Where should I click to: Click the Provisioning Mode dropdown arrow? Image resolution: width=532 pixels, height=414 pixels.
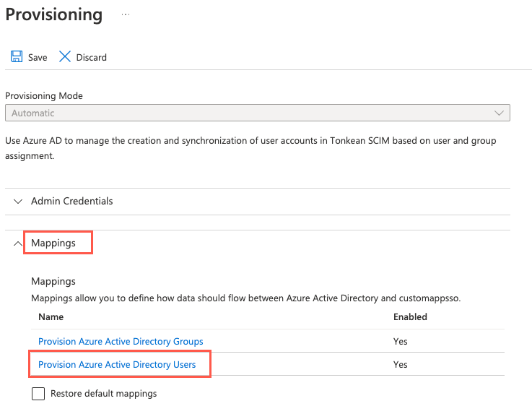click(x=499, y=113)
